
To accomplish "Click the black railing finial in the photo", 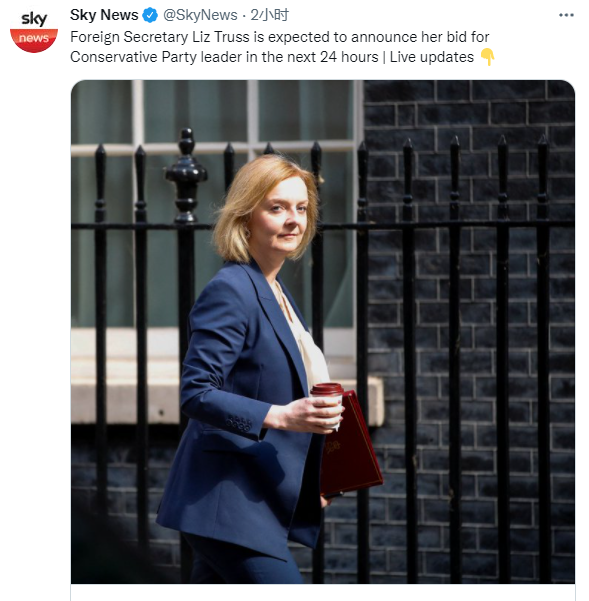I will pos(186,174).
